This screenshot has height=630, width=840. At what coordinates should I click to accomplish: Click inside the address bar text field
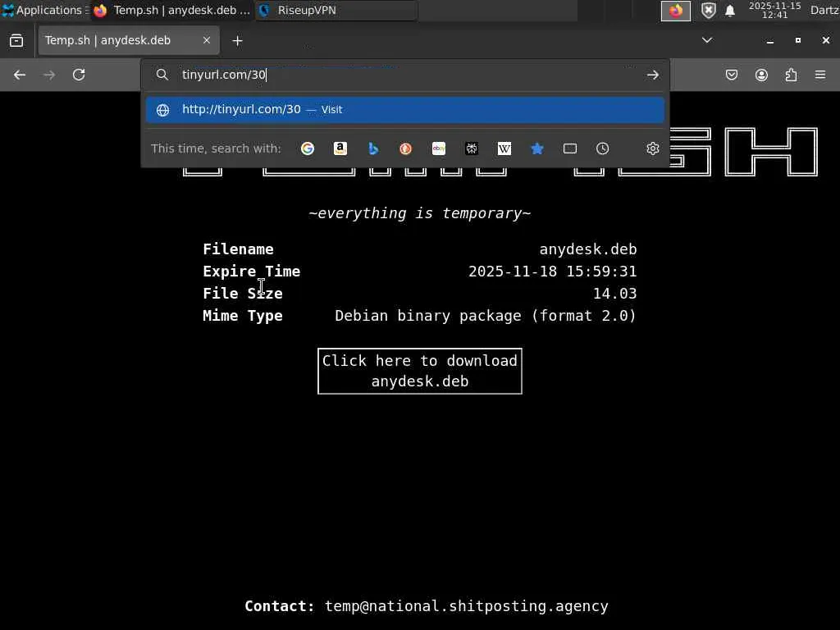pyautogui.click(x=407, y=75)
